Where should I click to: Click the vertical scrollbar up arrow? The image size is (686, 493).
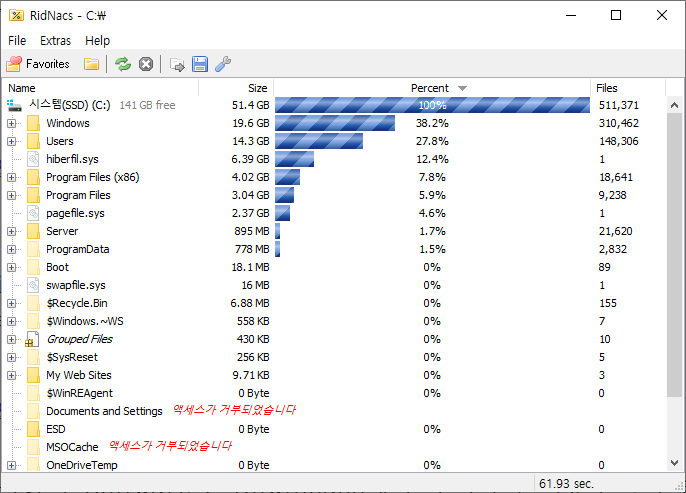(674, 105)
